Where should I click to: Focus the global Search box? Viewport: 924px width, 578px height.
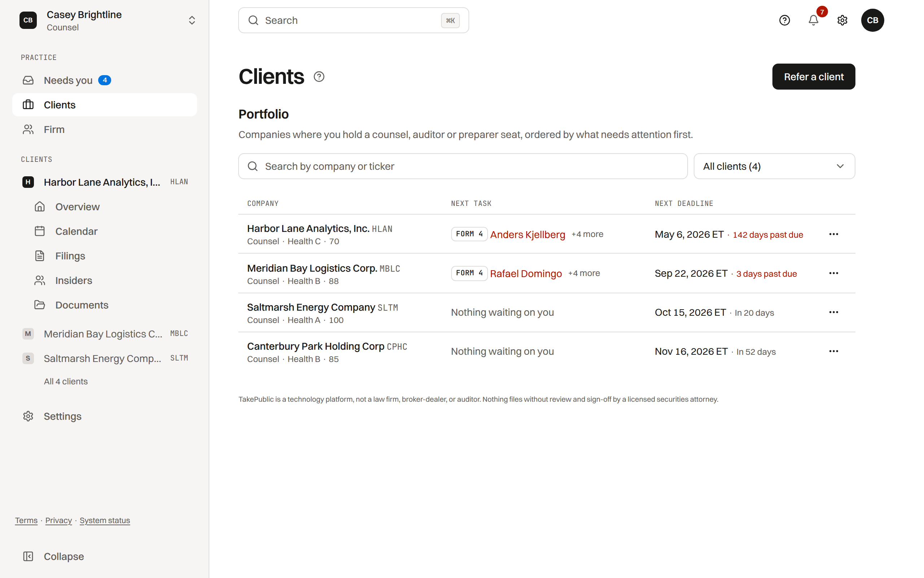354,20
